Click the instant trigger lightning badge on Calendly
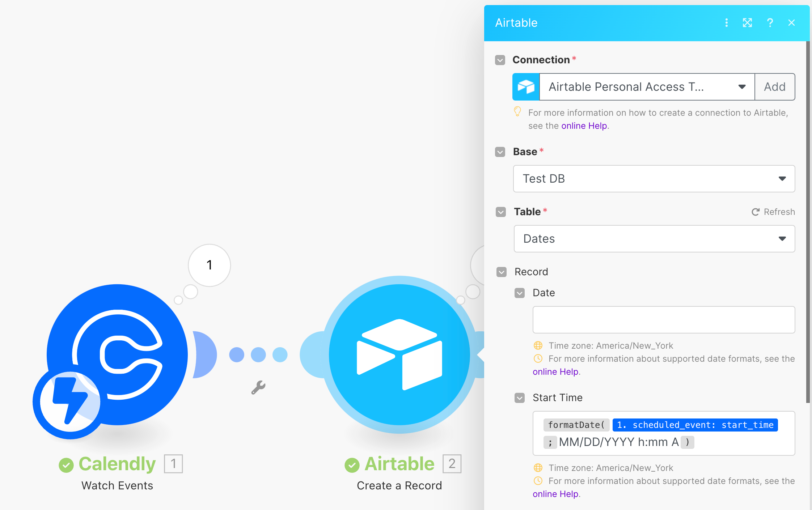Viewport: 812px width, 510px height. tap(70, 401)
